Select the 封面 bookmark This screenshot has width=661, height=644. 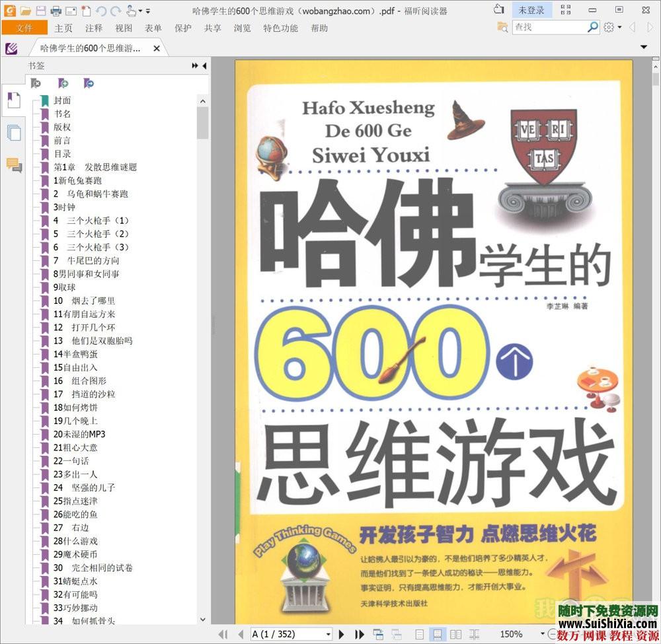(x=62, y=100)
